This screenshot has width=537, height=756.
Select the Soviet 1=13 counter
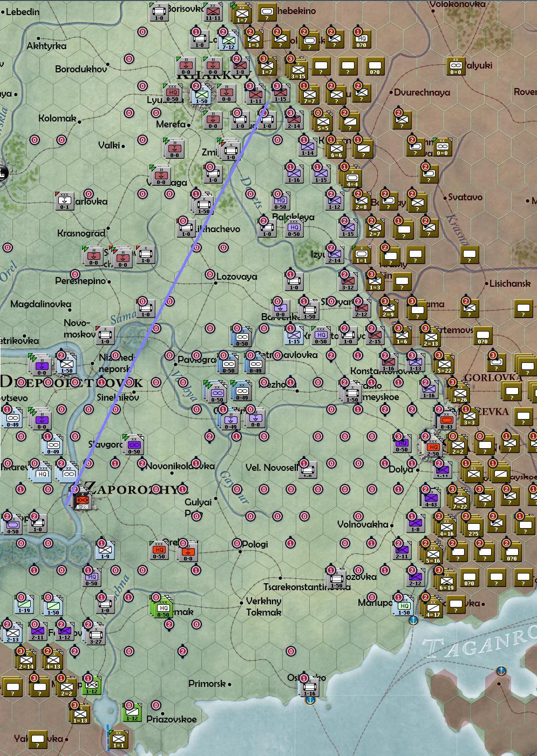(80, 714)
